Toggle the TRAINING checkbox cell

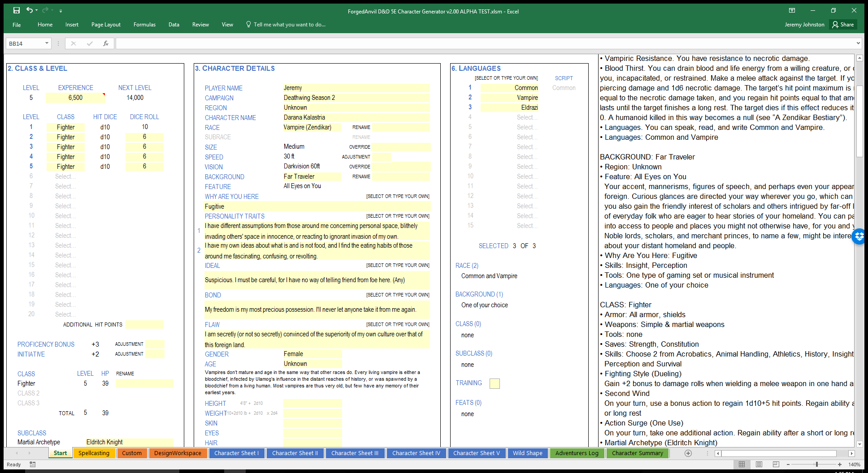tap(495, 383)
